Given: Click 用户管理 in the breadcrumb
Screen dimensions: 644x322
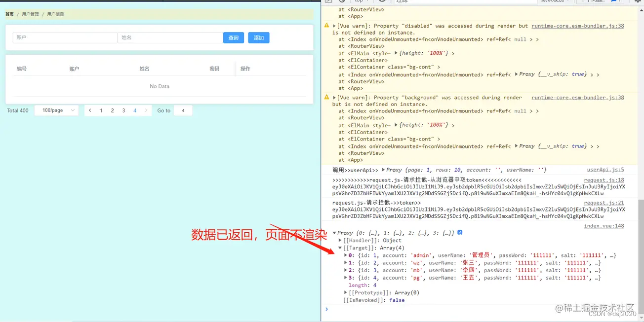Looking at the screenshot, I should (x=30, y=14).
